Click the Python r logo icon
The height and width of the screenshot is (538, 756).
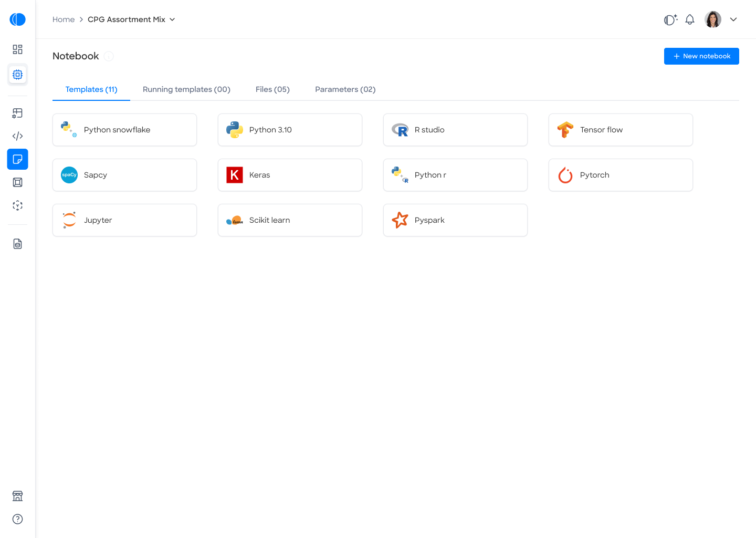coord(400,175)
